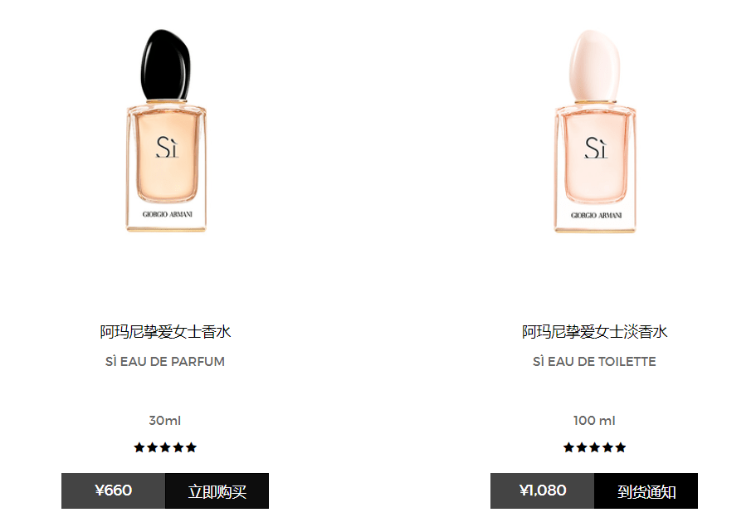Click fourth star of the 100 ml perfume rating
756x532 pixels.
tap(608, 447)
